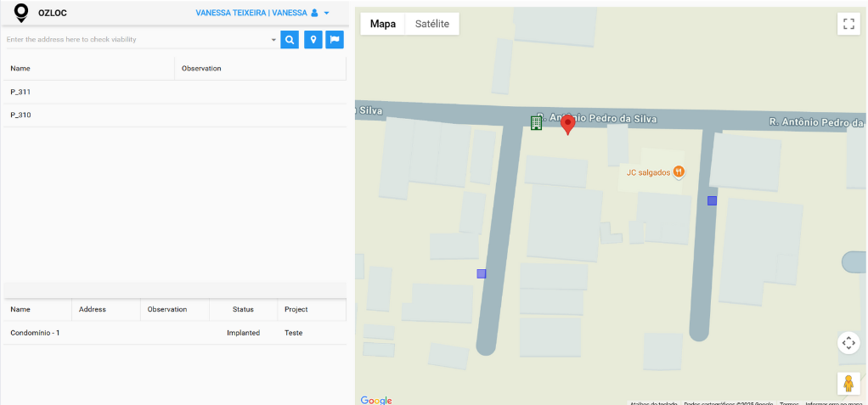Click Atalhos do teclado map footer link

click(x=654, y=402)
